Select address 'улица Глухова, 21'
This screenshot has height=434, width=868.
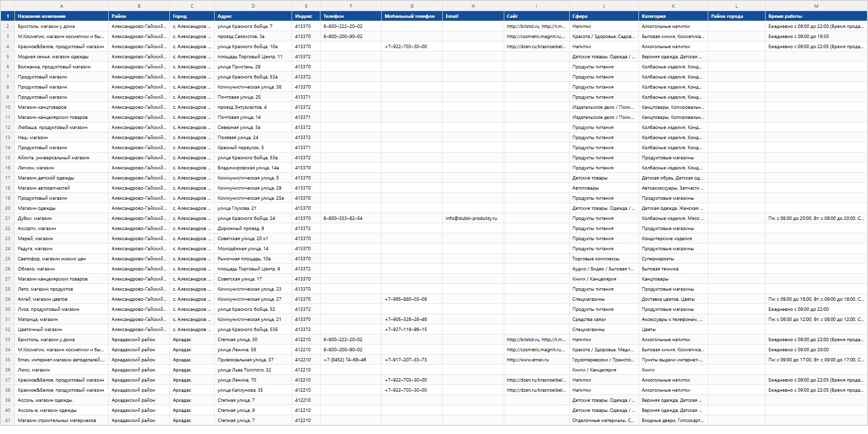coord(253,208)
